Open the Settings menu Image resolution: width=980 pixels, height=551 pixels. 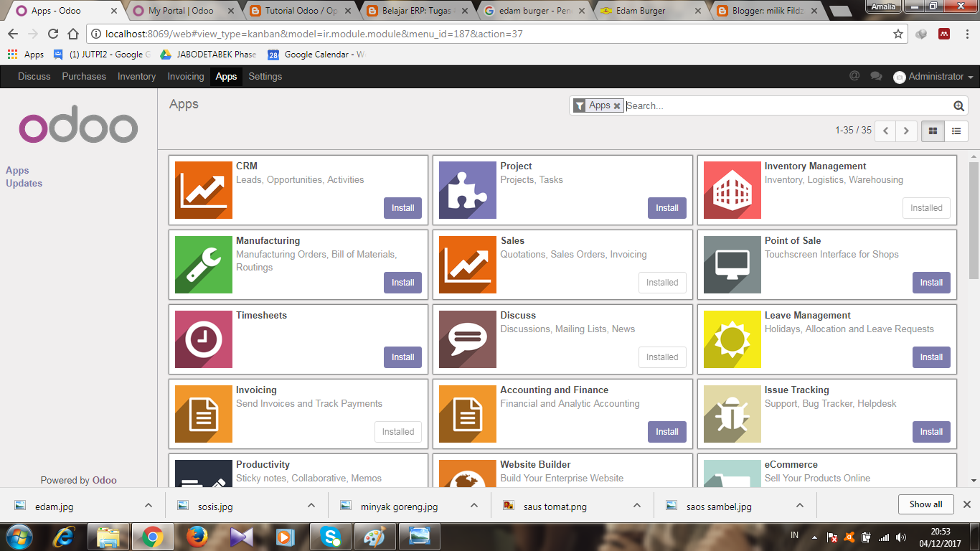click(x=265, y=77)
